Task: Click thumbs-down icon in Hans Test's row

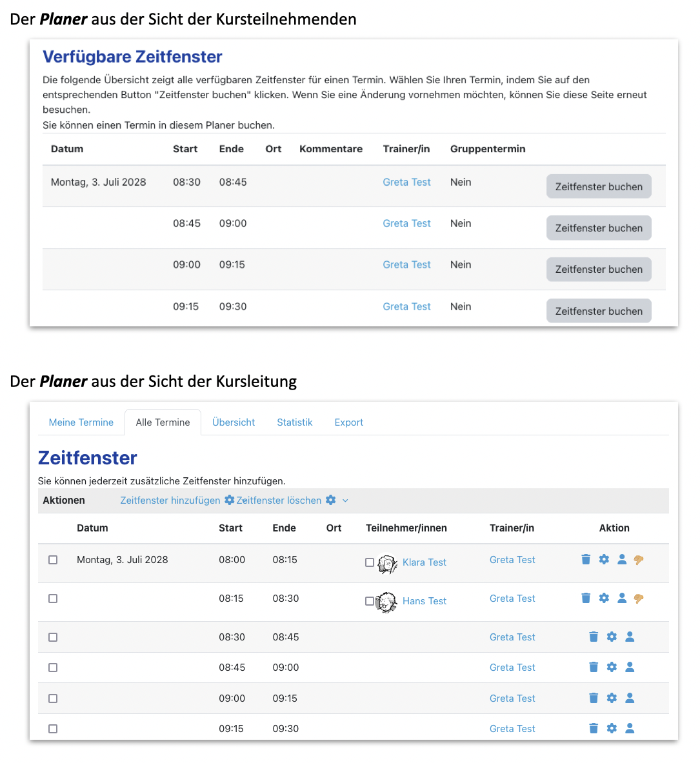Action: [x=639, y=599]
